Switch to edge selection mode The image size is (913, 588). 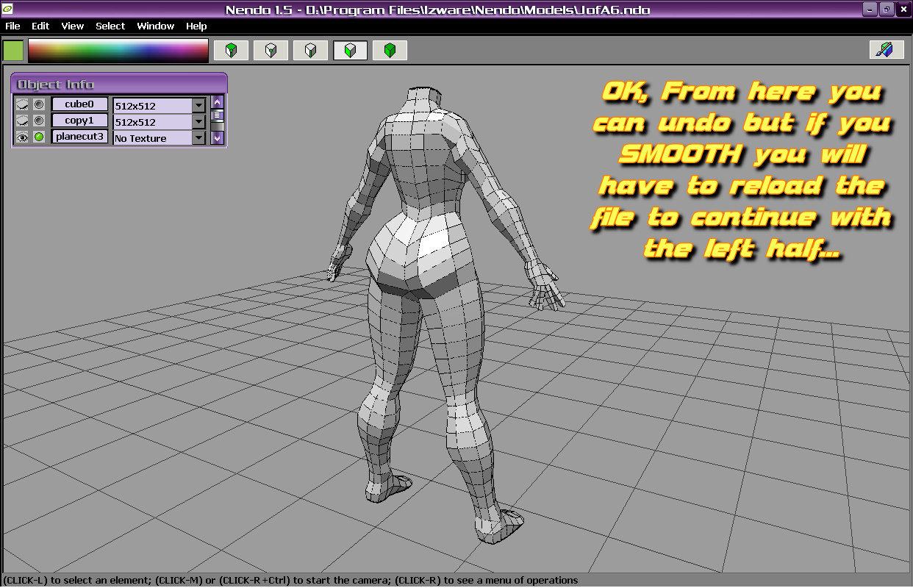[x=311, y=51]
